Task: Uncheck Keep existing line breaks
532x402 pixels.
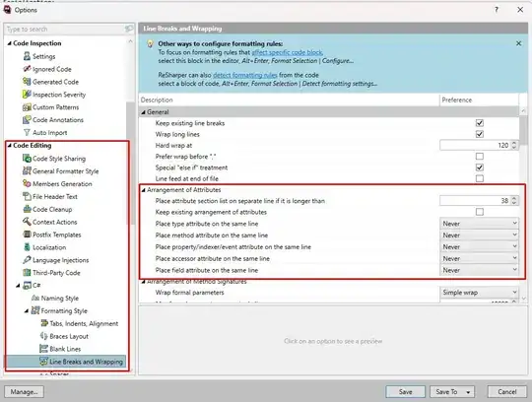Action: 480,123
